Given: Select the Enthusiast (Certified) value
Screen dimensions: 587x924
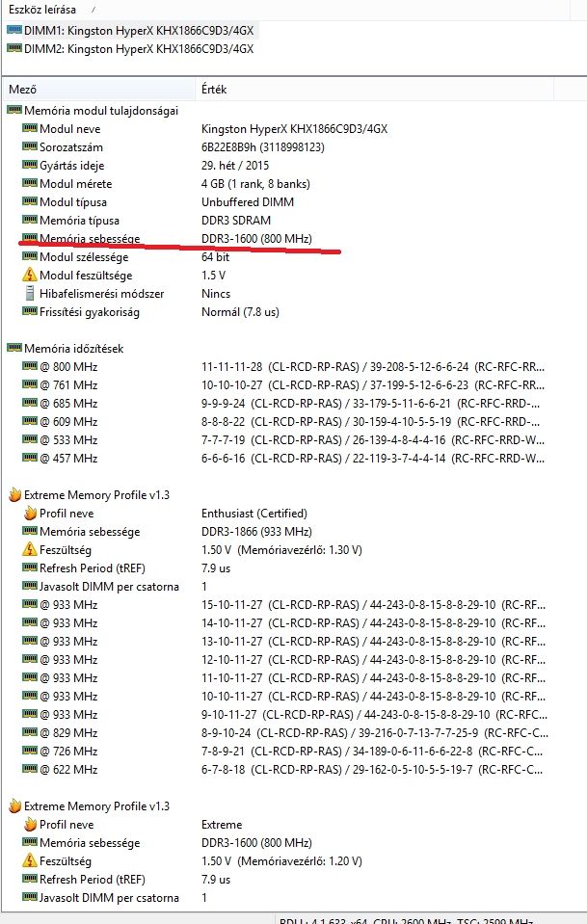Looking at the screenshot, I should [254, 513].
